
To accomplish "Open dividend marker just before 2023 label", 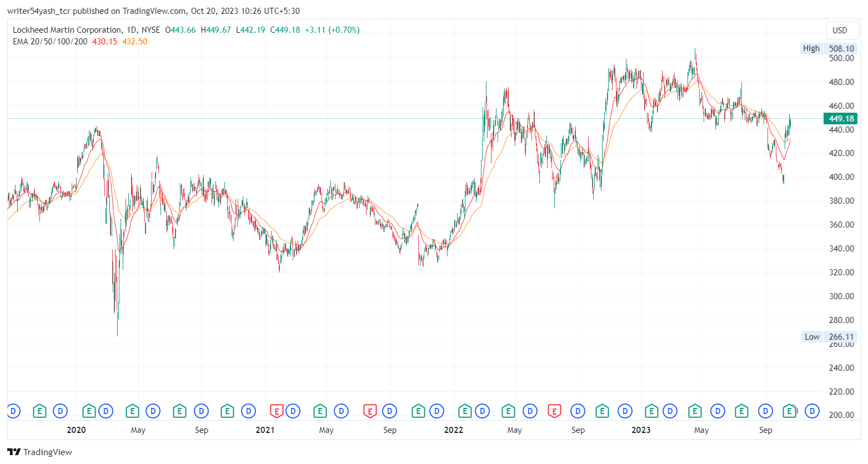I will [625, 411].
